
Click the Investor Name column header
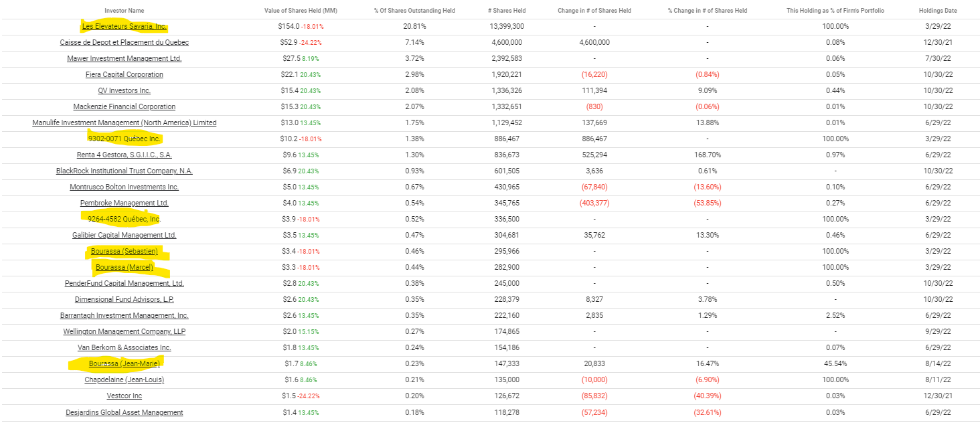click(x=125, y=11)
